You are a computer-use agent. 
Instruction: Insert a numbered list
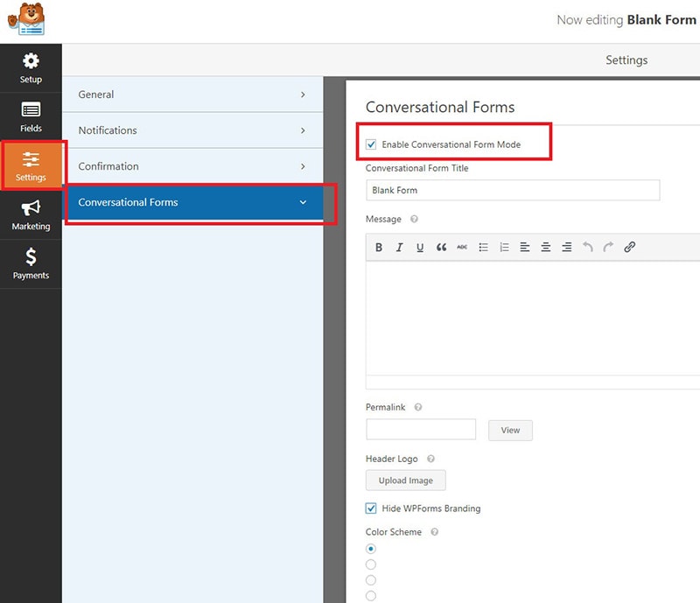tap(504, 247)
